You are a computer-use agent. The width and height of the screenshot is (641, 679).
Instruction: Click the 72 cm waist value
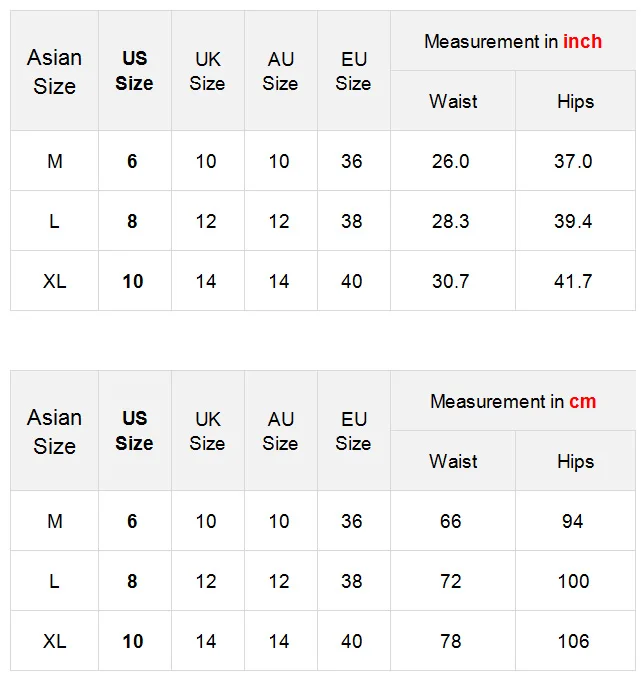click(451, 581)
